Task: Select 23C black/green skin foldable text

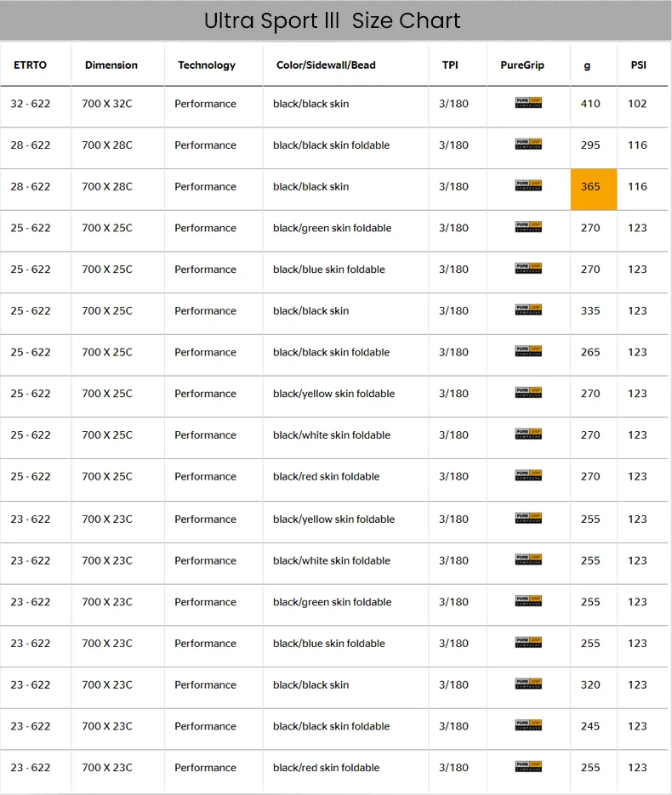Action: (333, 602)
